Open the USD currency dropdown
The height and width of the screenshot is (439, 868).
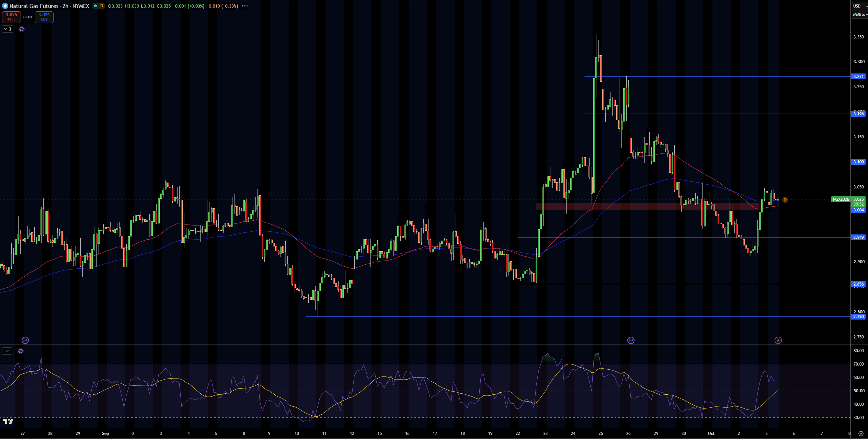point(860,6)
